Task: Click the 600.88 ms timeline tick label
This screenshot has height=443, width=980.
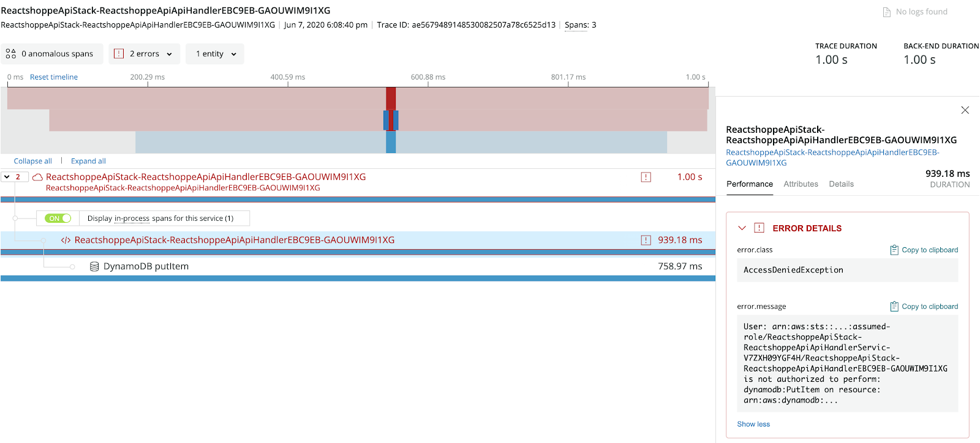Action: point(428,77)
